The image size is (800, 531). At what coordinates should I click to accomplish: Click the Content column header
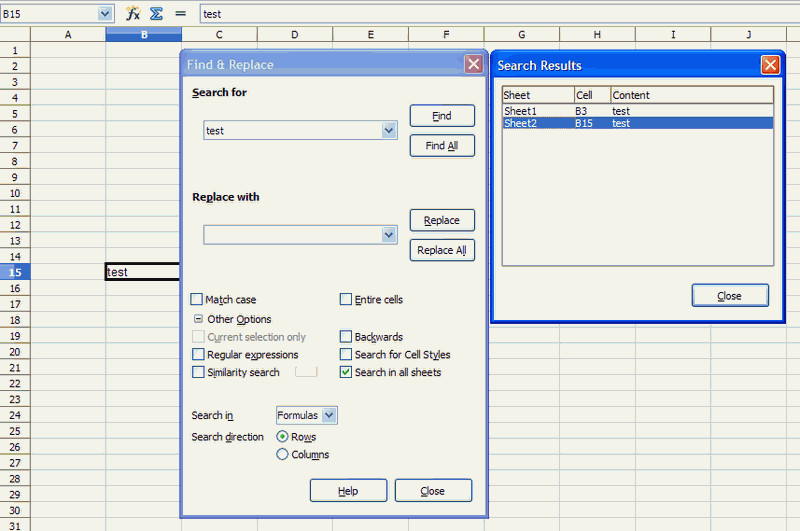[x=691, y=95]
